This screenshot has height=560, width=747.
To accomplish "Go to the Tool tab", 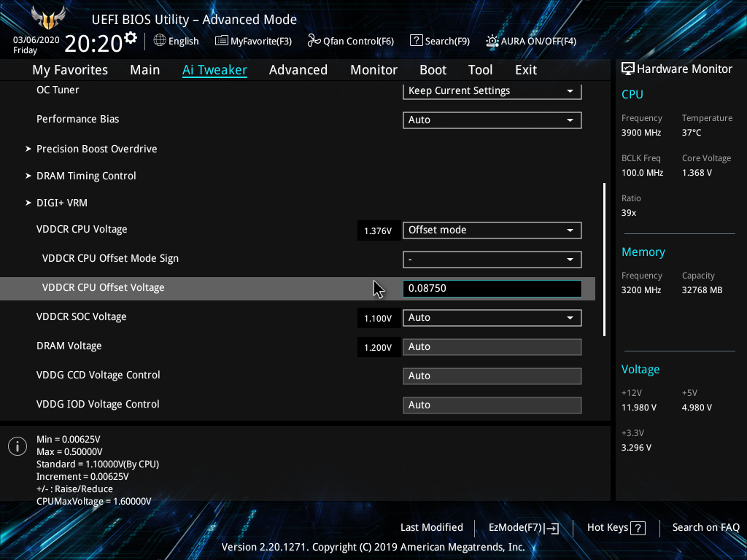I will point(480,69).
